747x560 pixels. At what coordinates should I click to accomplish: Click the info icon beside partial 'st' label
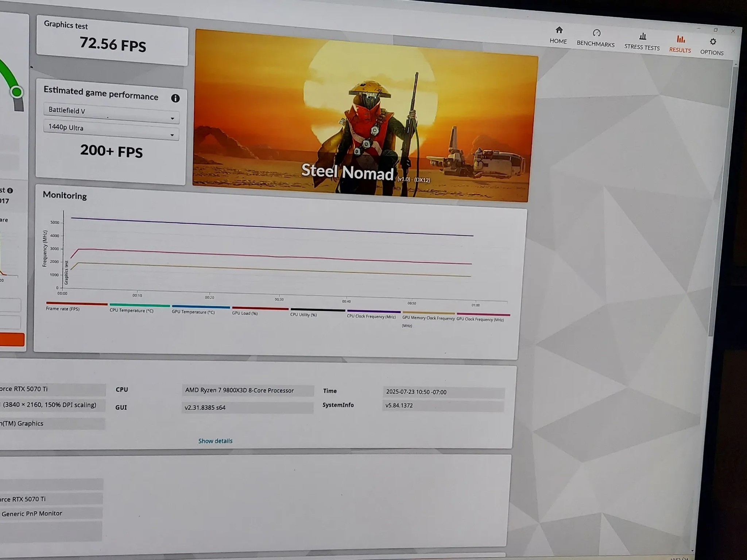(x=10, y=190)
